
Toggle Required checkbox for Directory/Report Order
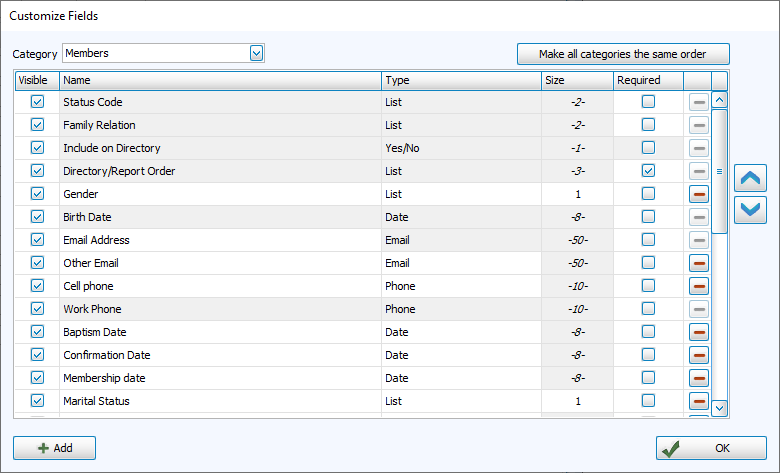[648, 171]
